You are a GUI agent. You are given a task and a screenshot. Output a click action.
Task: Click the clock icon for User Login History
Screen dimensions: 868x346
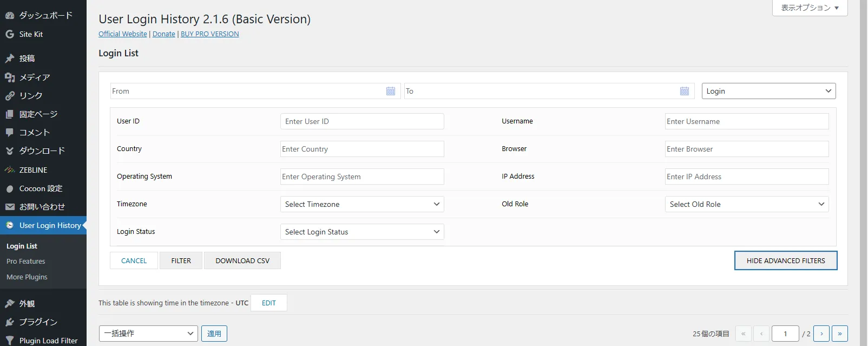pos(10,225)
